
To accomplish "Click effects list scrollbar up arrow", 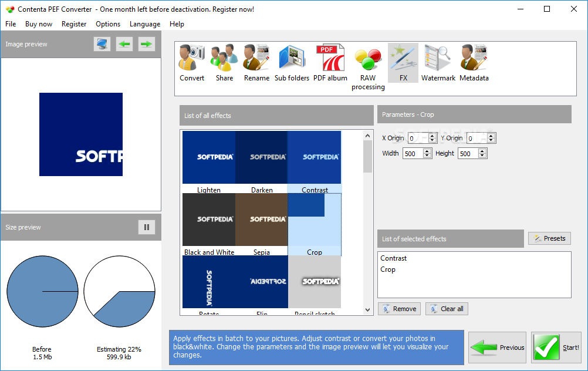I will point(367,136).
